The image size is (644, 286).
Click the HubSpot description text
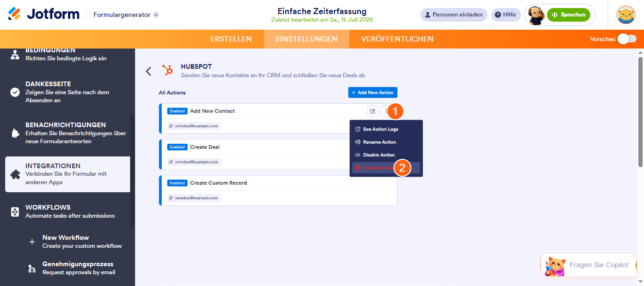click(x=273, y=75)
